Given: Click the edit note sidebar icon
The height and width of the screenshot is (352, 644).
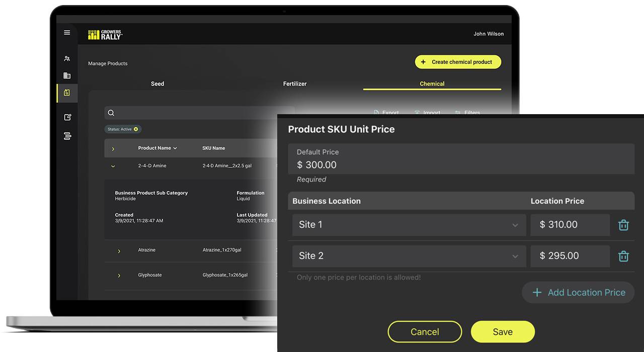Looking at the screenshot, I should (67, 117).
